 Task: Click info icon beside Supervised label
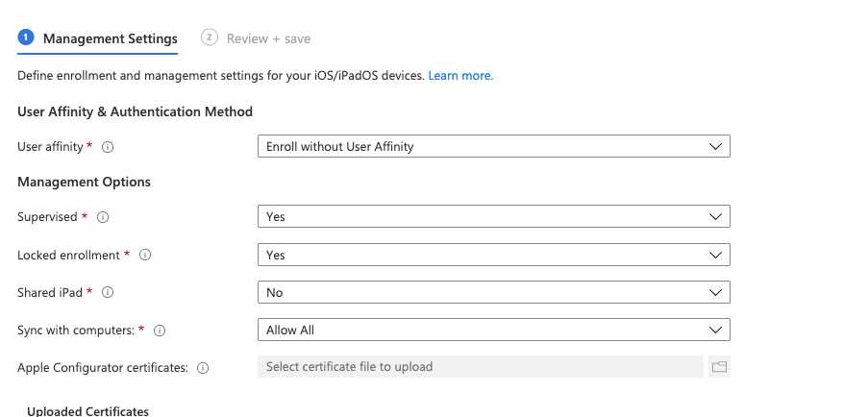point(103,217)
